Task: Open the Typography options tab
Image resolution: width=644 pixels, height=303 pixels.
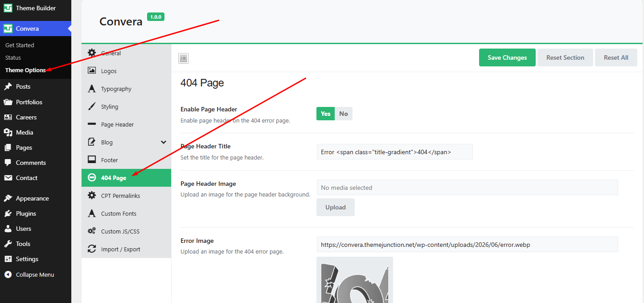Action: tap(127, 89)
